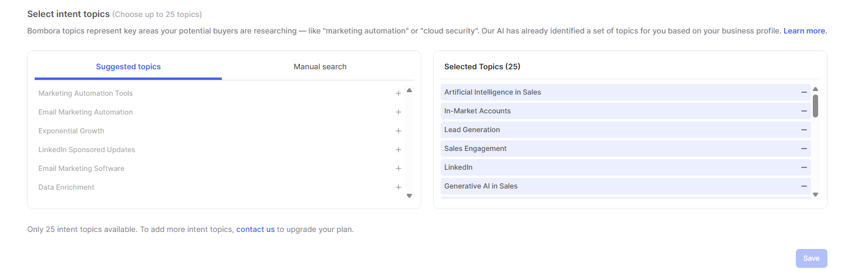
Task: Remove Artificial Intelligence in Sales topic
Action: pos(804,92)
